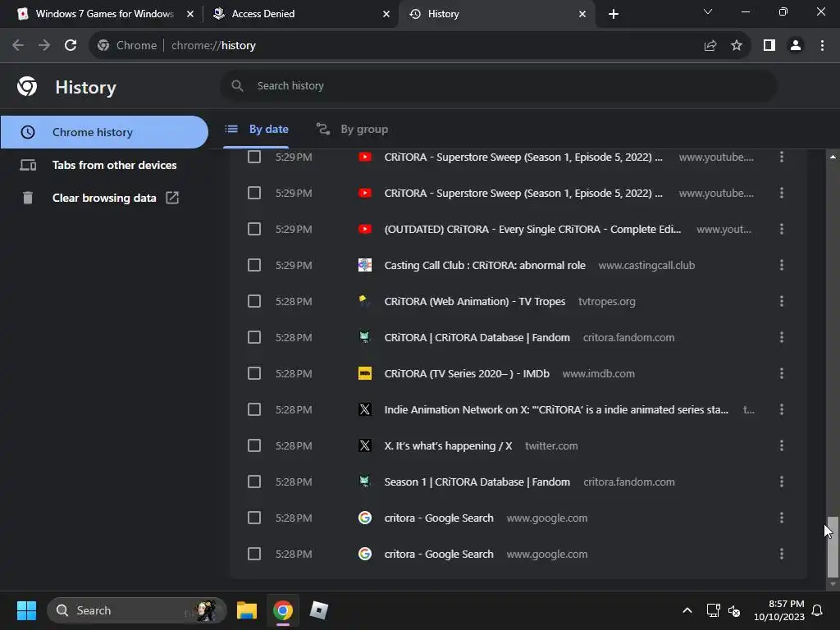Open Casting Call Club abnormal role link
840x630 pixels.
pyautogui.click(x=485, y=265)
